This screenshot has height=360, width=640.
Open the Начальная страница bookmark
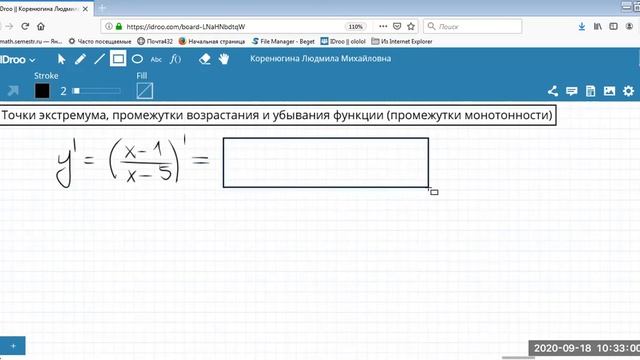(212, 41)
